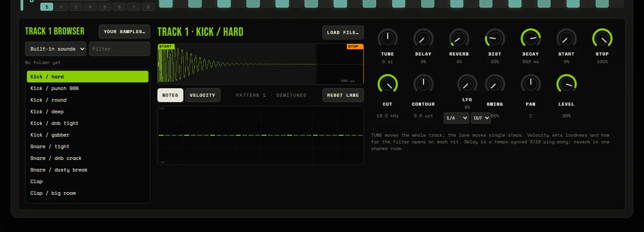Select Kick / gabber sample
This screenshot has height=232, width=644.
point(88,135)
